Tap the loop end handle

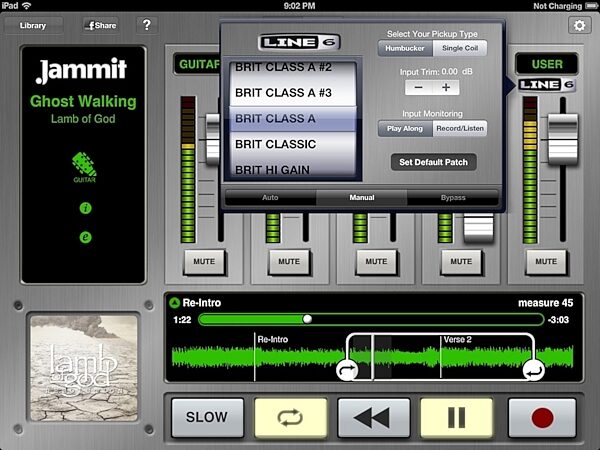tap(534, 370)
